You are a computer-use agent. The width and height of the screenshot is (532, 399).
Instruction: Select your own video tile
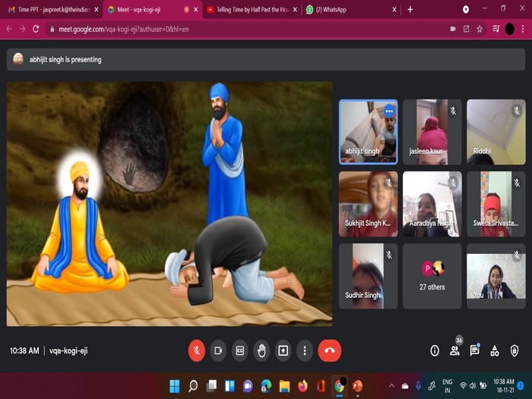[496, 276]
